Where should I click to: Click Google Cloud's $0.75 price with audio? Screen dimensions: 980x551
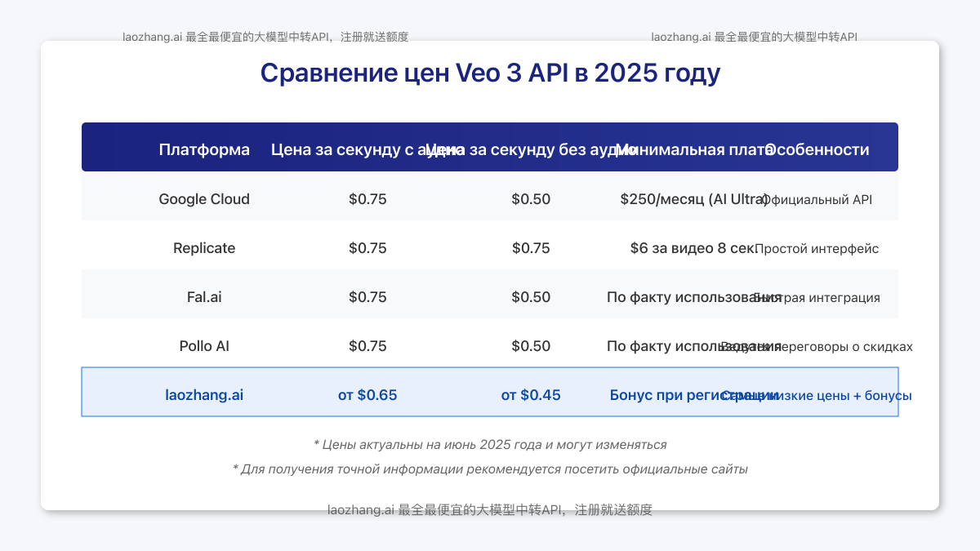[x=367, y=199]
